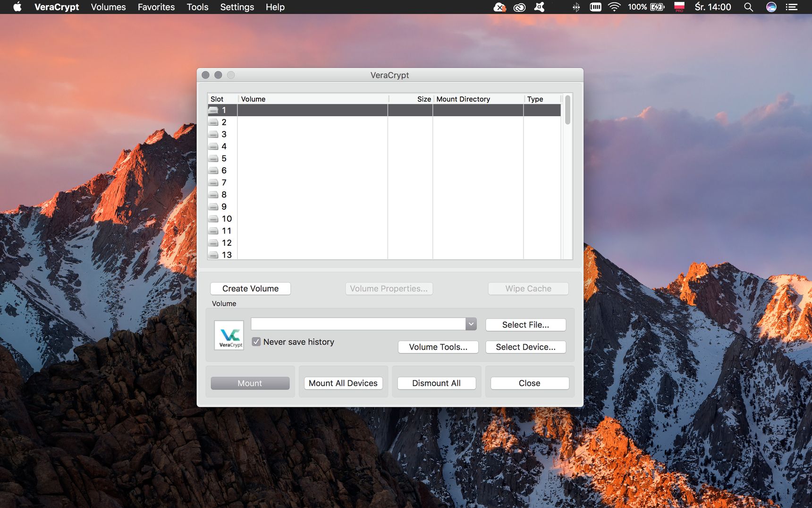Screen dimensions: 812x508
Task: Click the menu bar icon left of Bluetooth
Action: tap(540, 7)
